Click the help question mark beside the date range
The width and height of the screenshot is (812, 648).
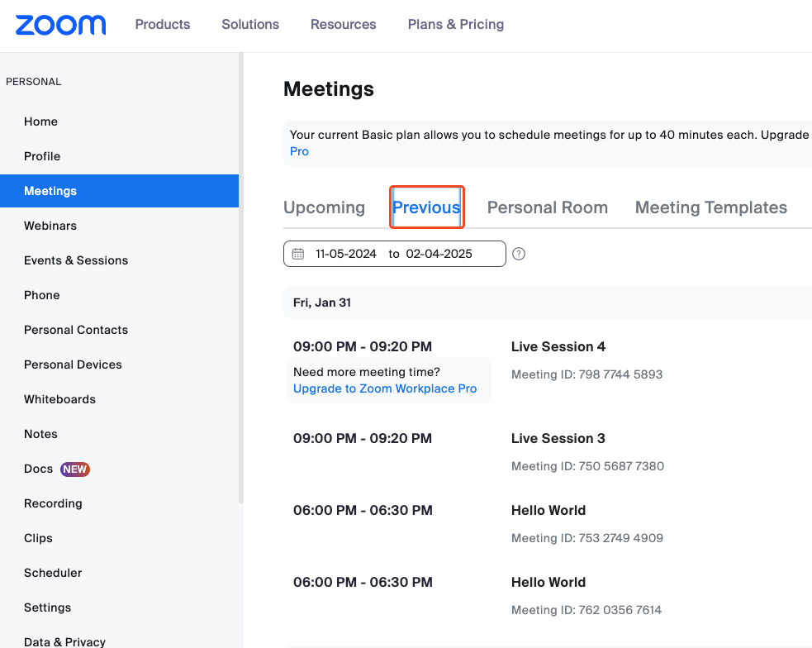point(519,254)
